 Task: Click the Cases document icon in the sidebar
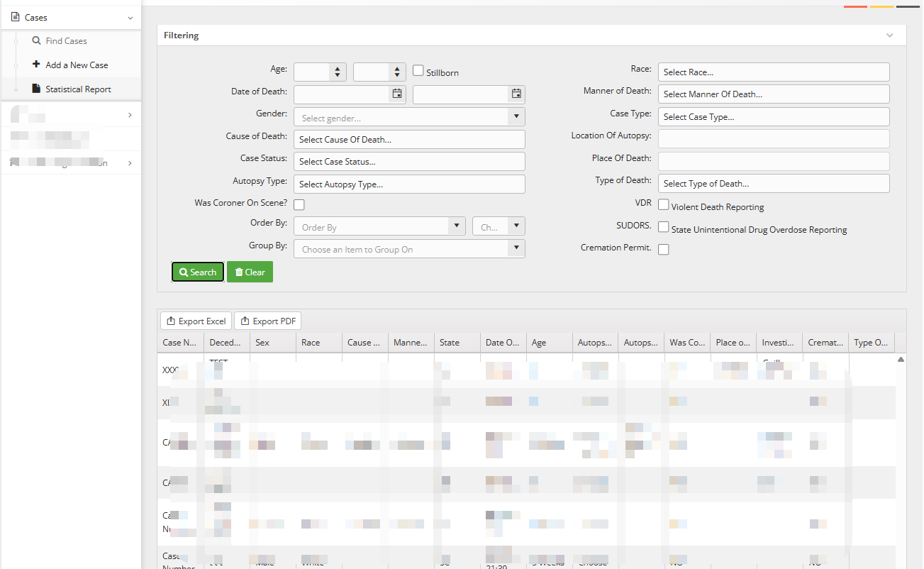tap(16, 17)
